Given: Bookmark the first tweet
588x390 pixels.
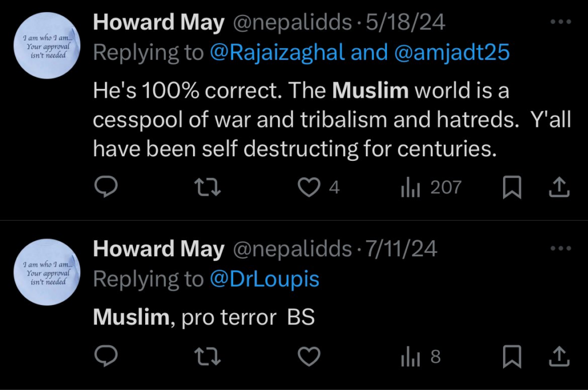Looking at the screenshot, I should 512,187.
